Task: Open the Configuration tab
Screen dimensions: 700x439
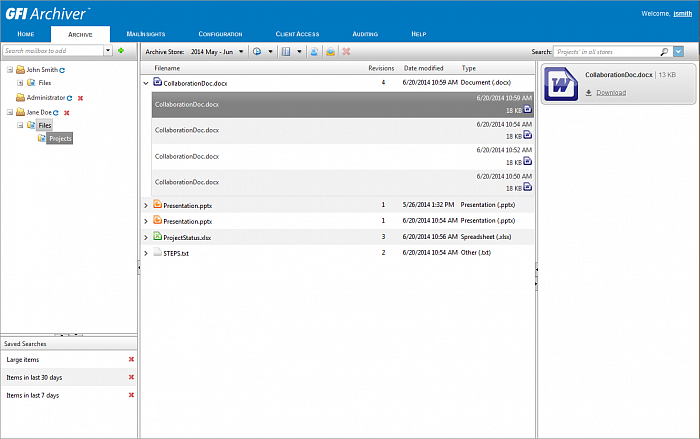Action: coord(220,34)
